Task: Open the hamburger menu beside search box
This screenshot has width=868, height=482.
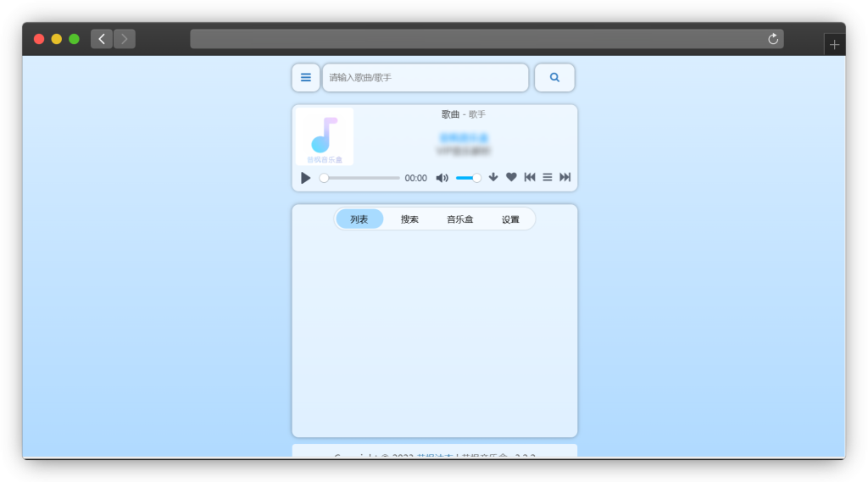Action: click(306, 77)
